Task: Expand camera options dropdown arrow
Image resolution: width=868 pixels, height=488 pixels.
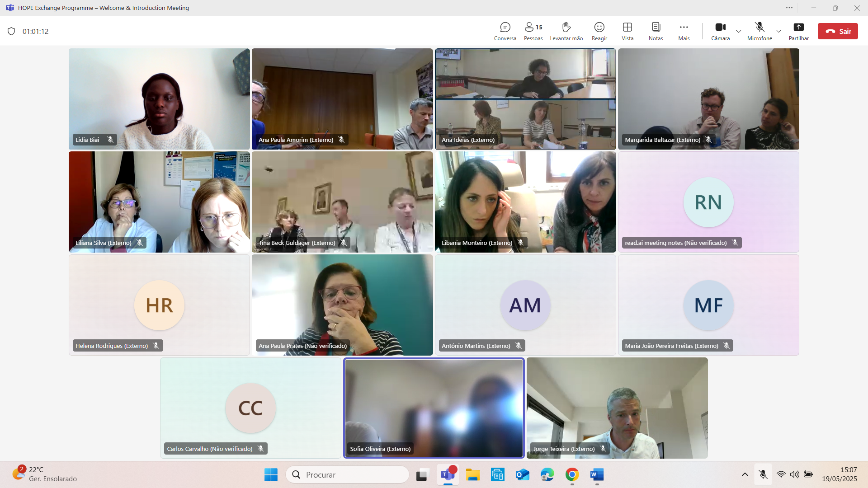Action: (739, 31)
